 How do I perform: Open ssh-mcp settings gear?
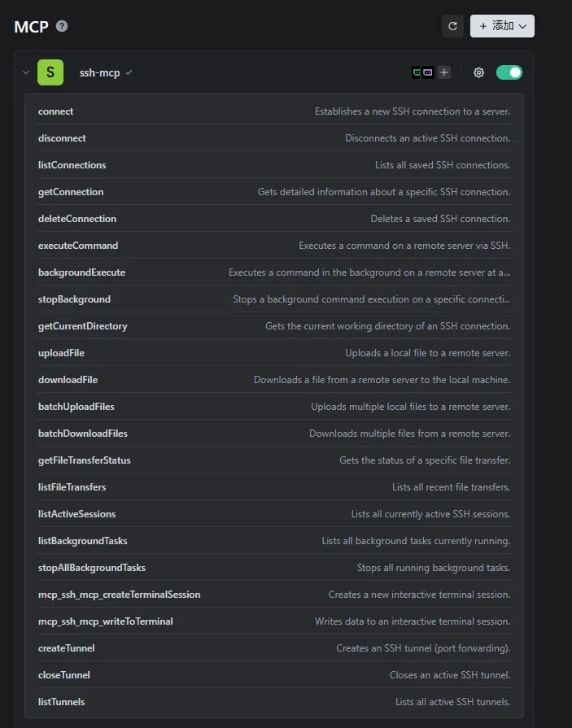click(478, 72)
